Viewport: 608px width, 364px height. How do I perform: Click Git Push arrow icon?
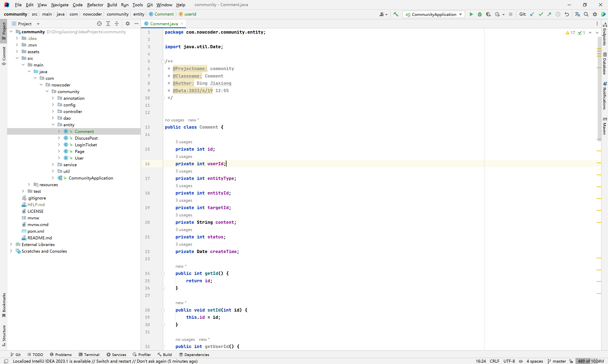point(549,14)
